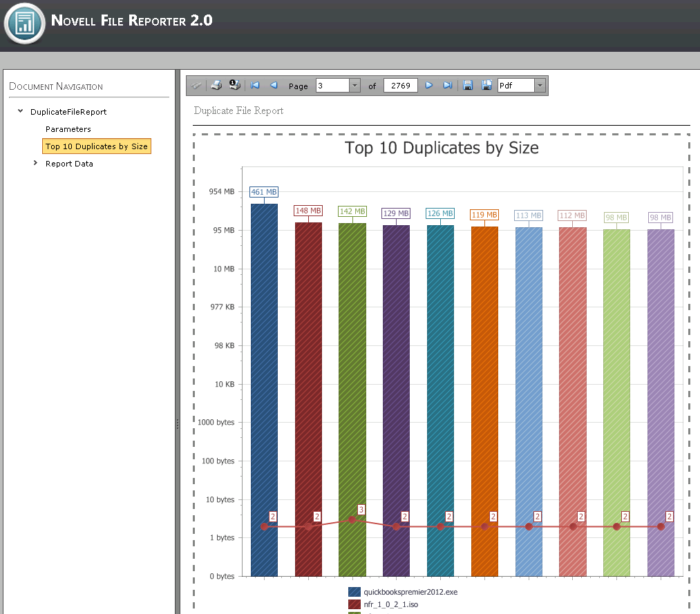
Task: Export the report to a new window
Action: pyautogui.click(x=486, y=85)
